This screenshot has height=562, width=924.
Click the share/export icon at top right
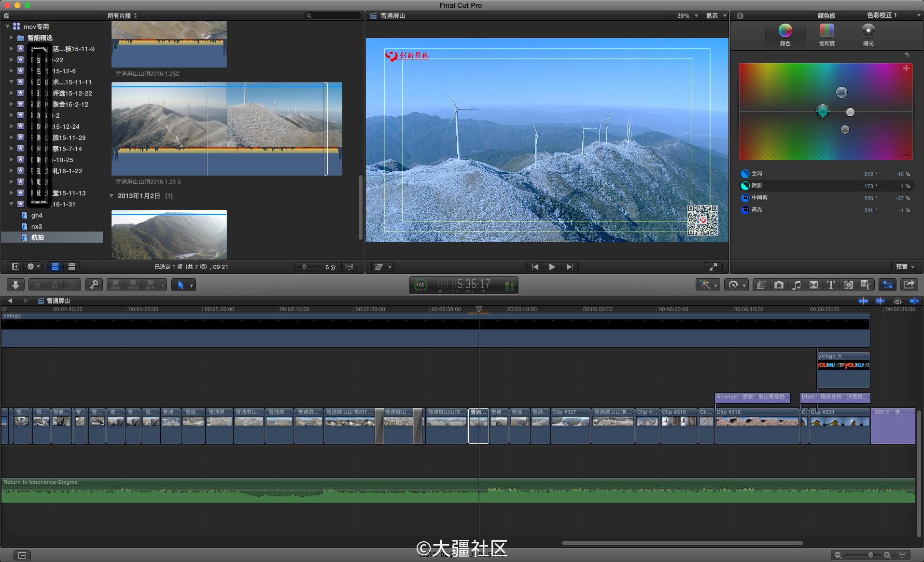909,285
